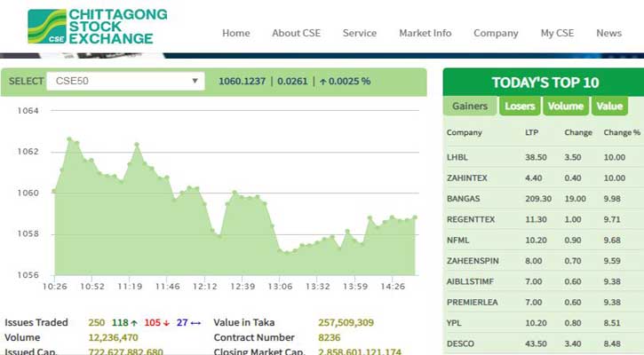Open the Service menu

[360, 33]
